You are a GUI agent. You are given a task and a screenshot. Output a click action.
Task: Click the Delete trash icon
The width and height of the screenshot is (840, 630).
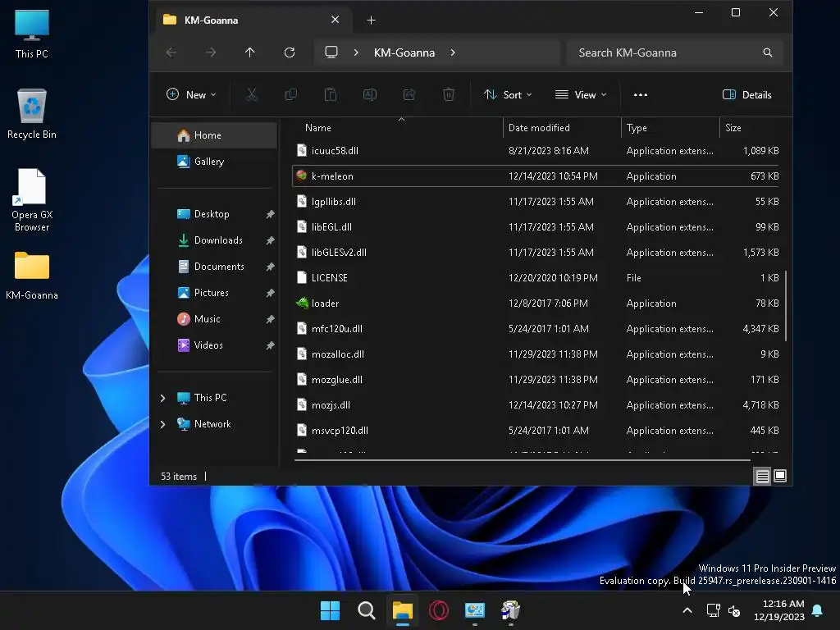click(449, 95)
